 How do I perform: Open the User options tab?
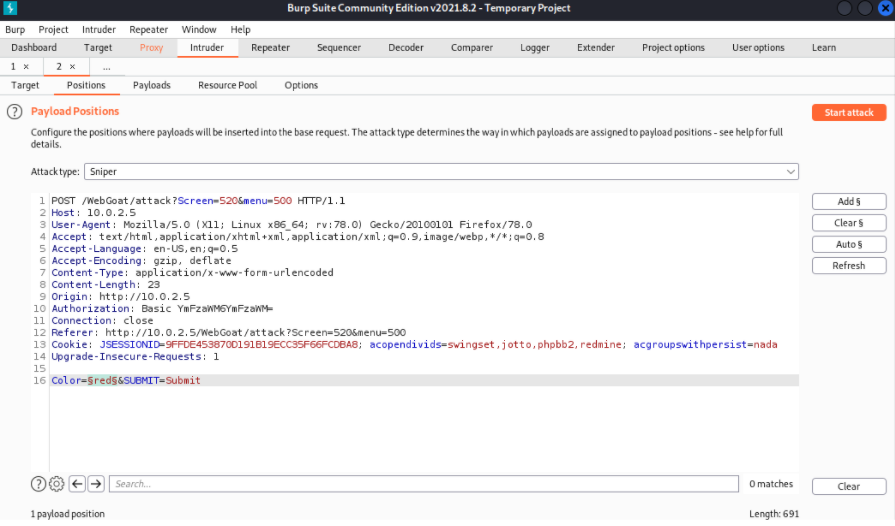tap(758, 48)
